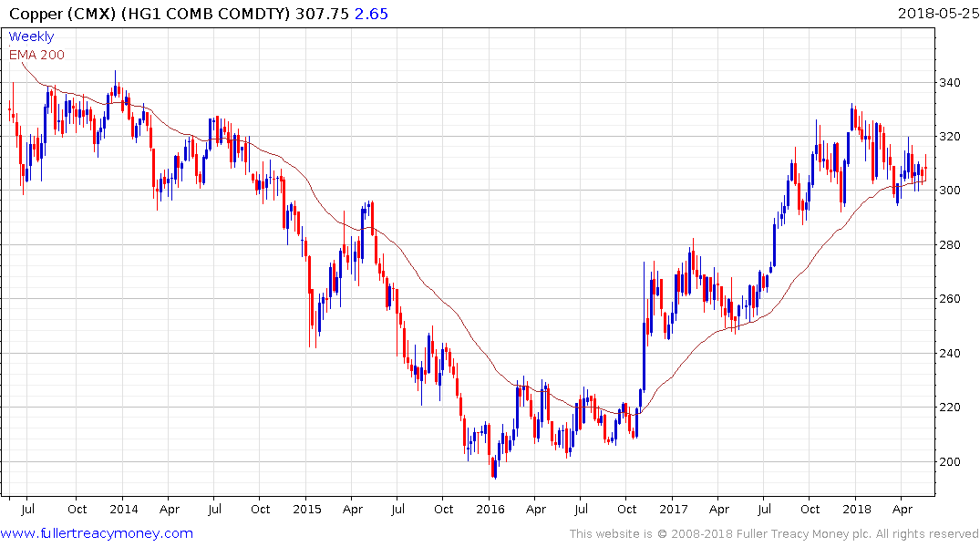Click the '2016' year label on time axis

pyautogui.click(x=490, y=509)
